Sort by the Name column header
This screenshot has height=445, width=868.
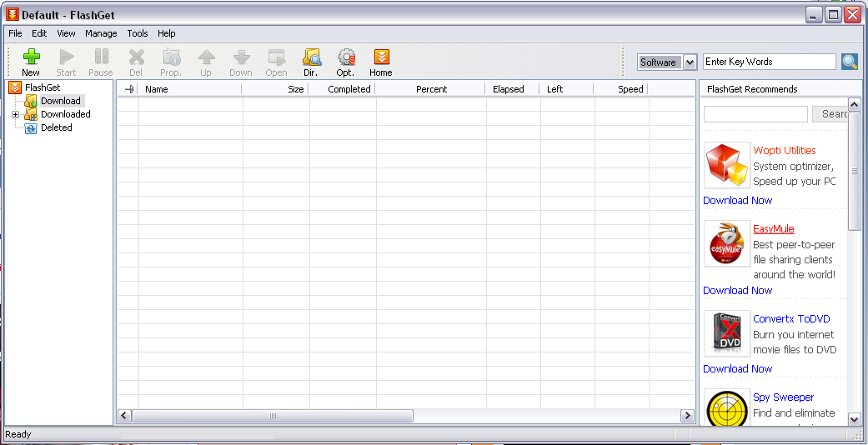coord(189,89)
